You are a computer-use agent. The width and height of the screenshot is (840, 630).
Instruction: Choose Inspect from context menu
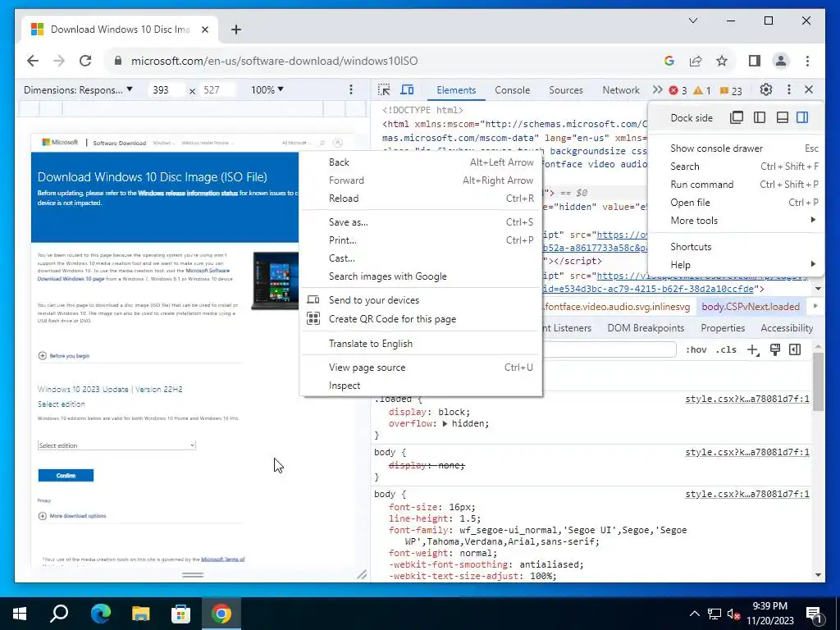click(421, 386)
